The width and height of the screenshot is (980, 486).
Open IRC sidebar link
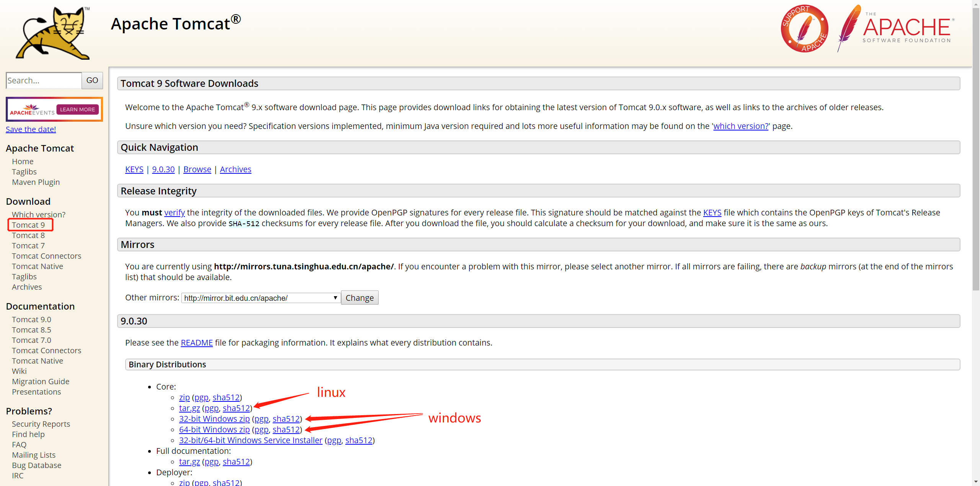tap(18, 476)
